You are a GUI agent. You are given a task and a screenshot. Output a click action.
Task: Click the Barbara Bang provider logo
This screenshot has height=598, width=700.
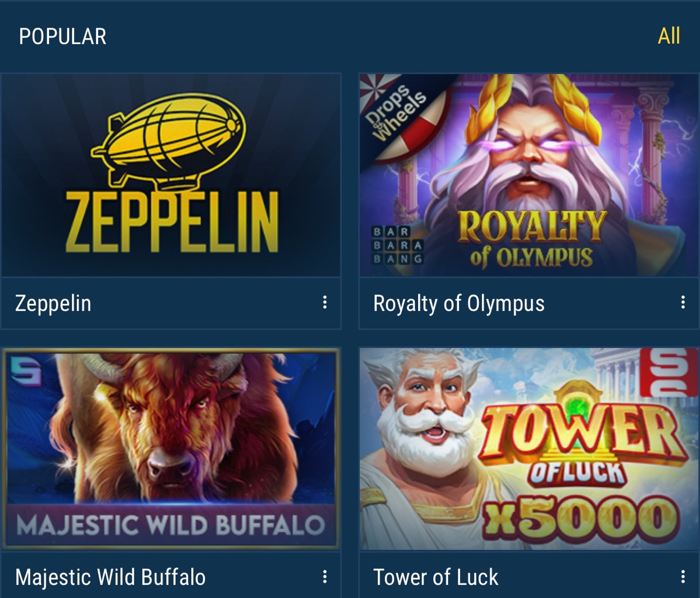pyautogui.click(x=397, y=245)
